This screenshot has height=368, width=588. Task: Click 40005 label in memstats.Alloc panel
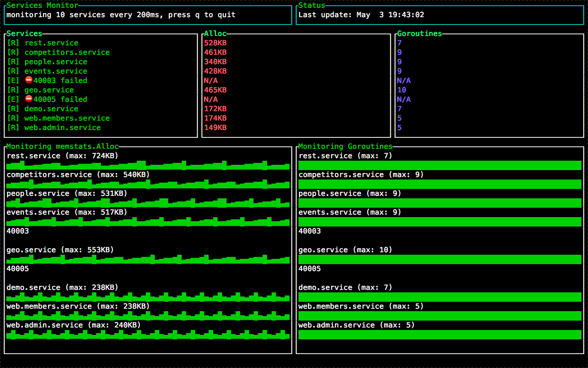click(18, 269)
